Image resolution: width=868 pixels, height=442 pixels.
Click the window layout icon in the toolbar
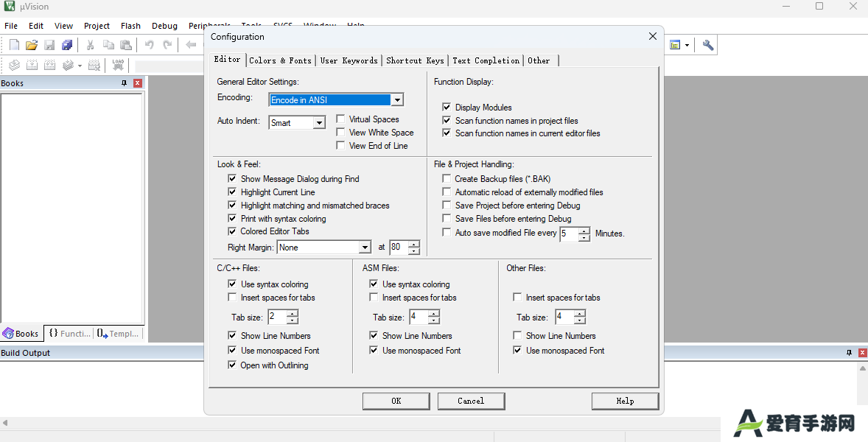pos(675,46)
